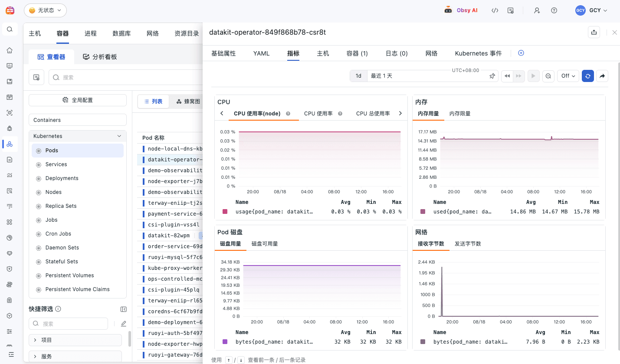Click the csi-plugin-vss4l pod row
620x364 pixels.
(170, 225)
